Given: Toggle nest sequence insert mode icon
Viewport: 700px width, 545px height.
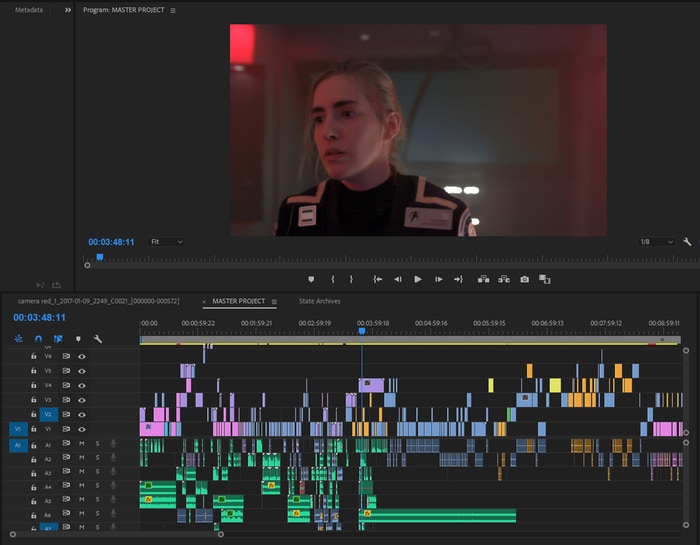Looking at the screenshot, I should coord(18,339).
